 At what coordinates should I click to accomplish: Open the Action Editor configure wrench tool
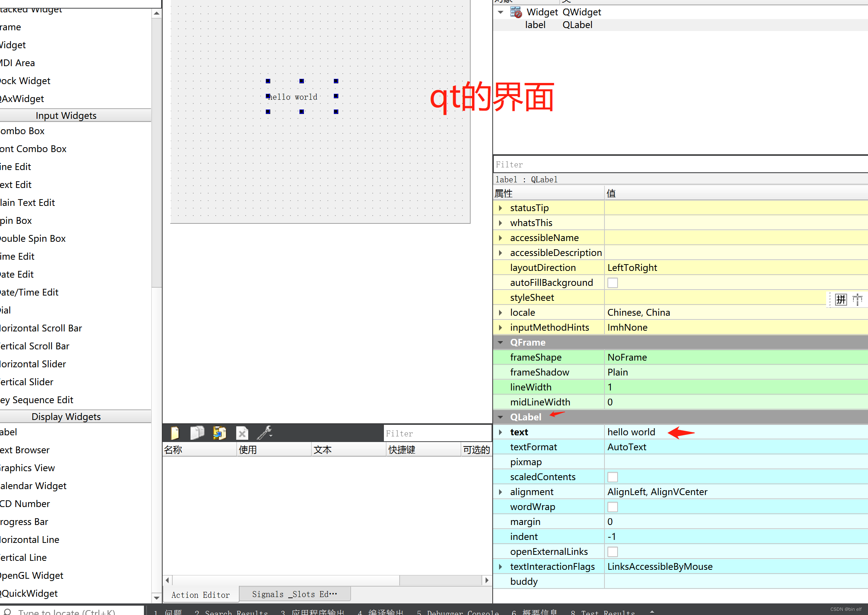click(x=264, y=433)
